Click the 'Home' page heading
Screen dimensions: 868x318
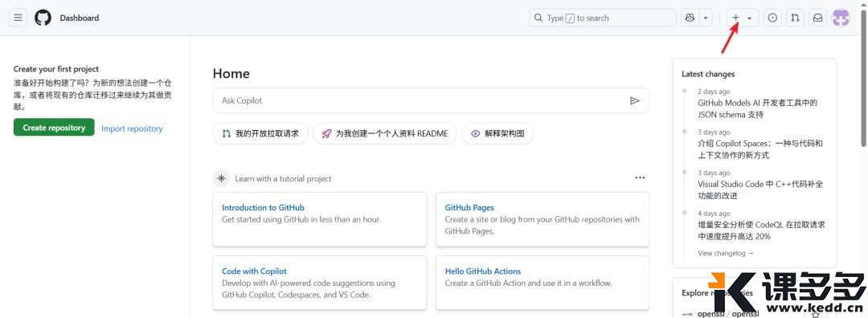[x=231, y=74]
